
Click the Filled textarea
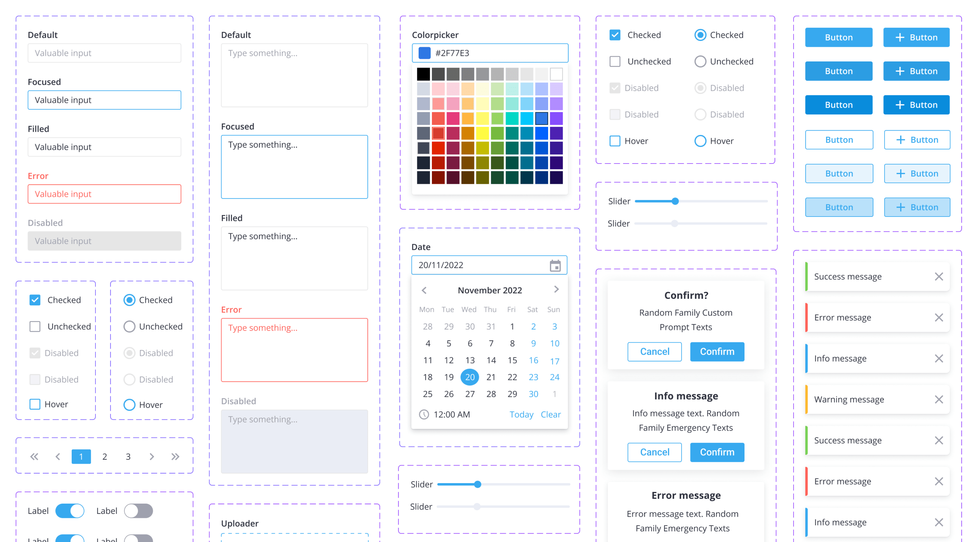pyautogui.click(x=294, y=259)
